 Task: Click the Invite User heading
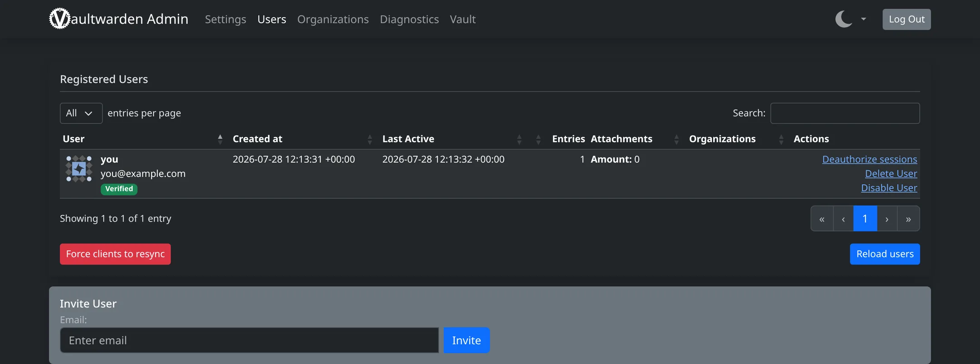tap(88, 304)
